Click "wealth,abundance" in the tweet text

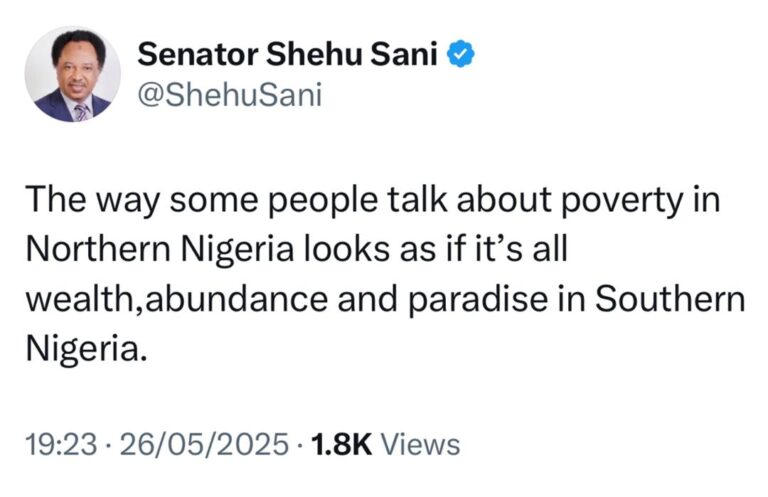point(177,299)
